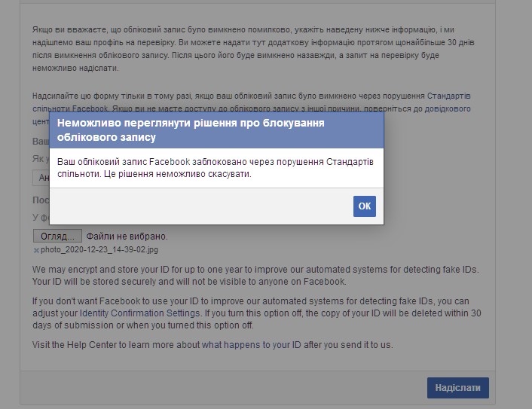Viewport: 532px width, 409px height.
Task: Click the "We may encrypt and store" paragraph
Action: (256, 275)
